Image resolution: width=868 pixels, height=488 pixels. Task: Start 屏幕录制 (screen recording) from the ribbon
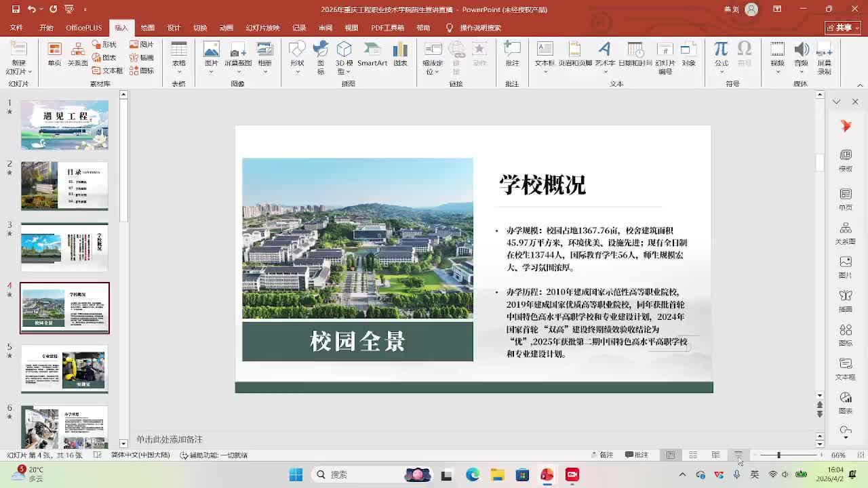point(824,54)
